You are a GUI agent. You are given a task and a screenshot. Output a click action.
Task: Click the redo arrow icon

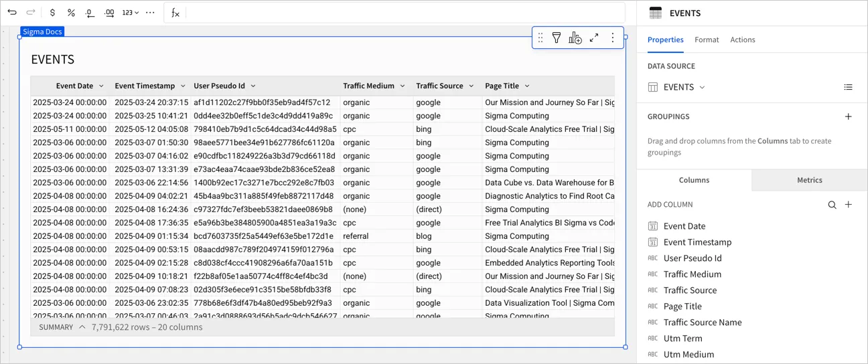31,12
